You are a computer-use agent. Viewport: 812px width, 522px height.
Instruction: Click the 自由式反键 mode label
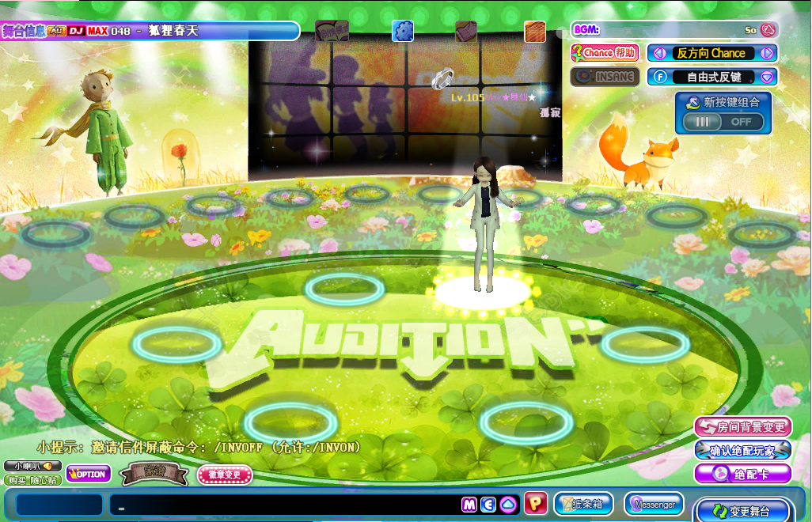point(714,77)
